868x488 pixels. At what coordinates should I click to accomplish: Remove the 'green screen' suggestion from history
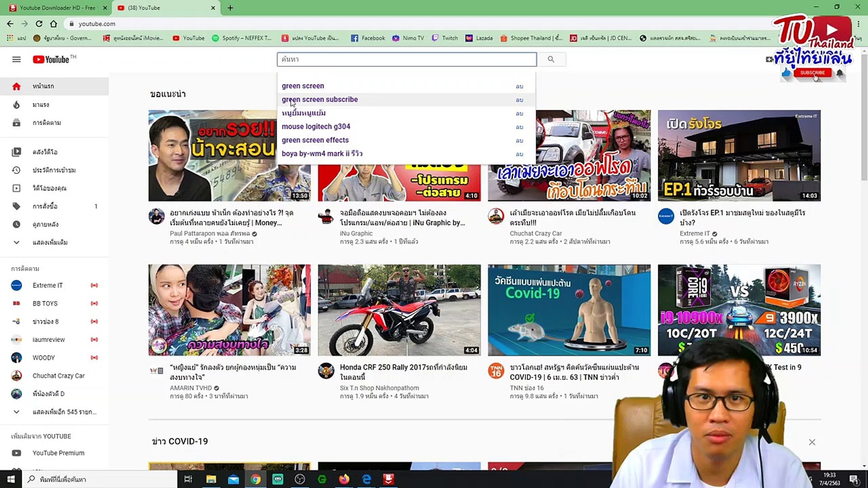519,86
